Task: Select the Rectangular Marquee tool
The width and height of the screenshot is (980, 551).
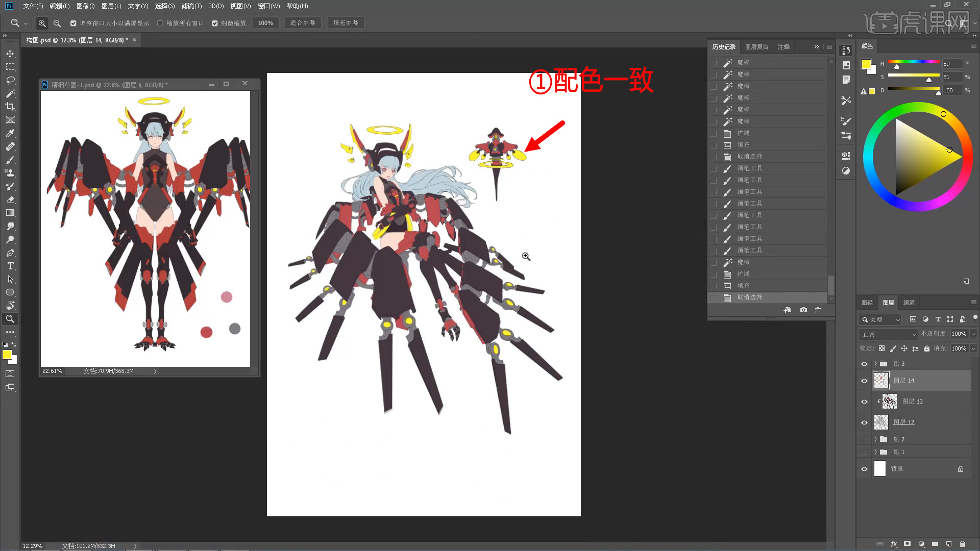Action: click(10, 67)
